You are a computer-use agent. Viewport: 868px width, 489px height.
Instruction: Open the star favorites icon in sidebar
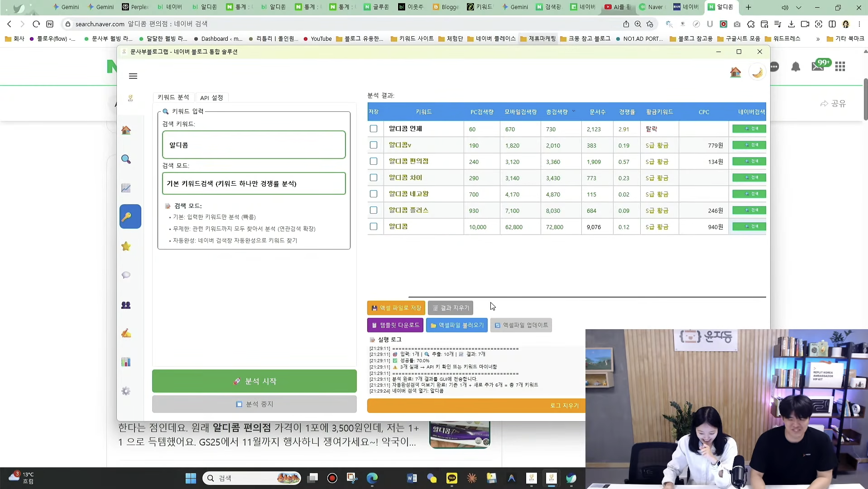pos(126,246)
